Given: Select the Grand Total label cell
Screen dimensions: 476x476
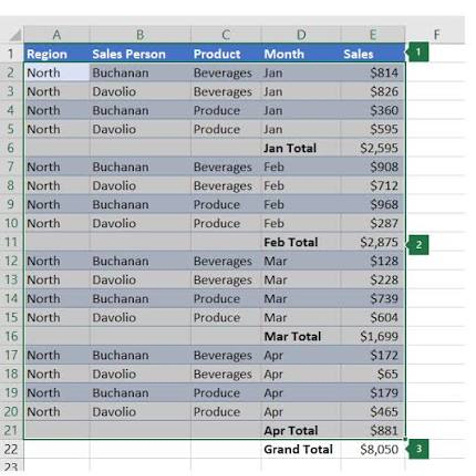Looking at the screenshot, I should [x=301, y=449].
